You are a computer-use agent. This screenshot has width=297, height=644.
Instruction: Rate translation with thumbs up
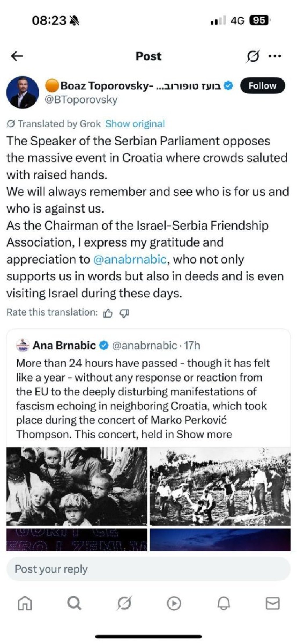[x=108, y=313]
